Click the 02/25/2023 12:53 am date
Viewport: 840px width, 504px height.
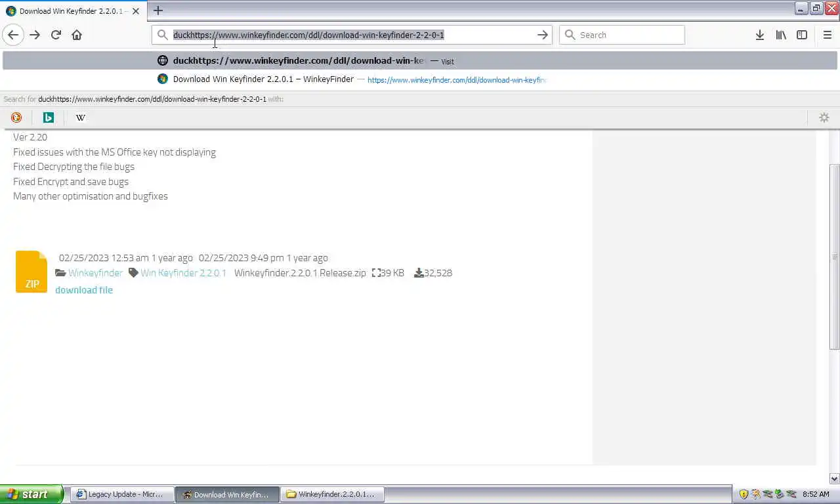(104, 258)
